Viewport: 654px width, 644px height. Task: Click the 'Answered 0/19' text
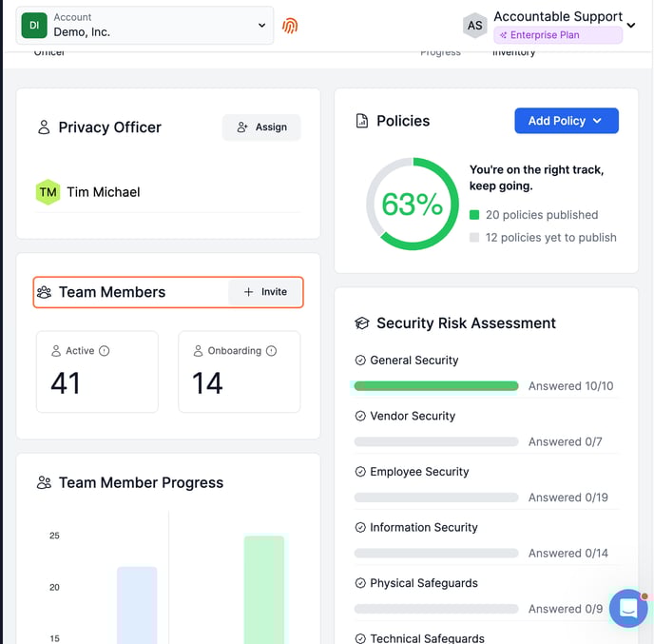click(568, 498)
